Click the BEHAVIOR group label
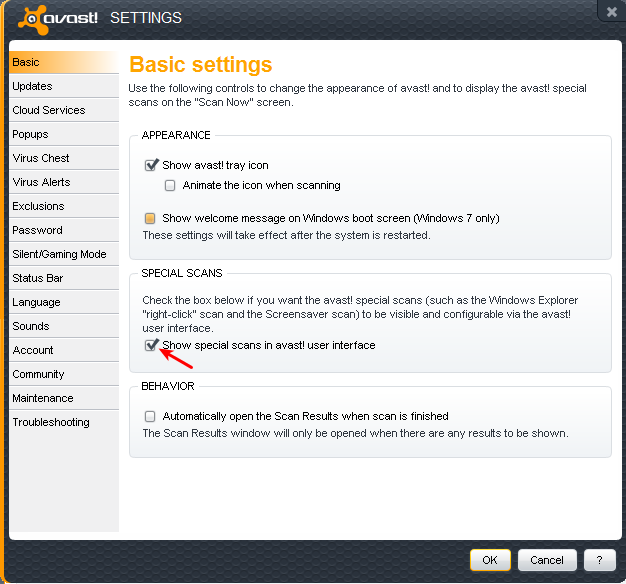 [168, 386]
